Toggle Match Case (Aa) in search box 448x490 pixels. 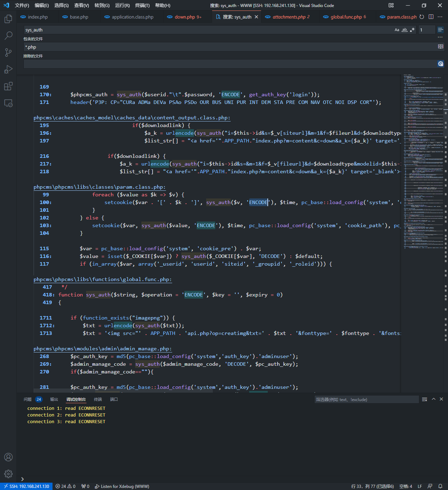[x=397, y=30]
